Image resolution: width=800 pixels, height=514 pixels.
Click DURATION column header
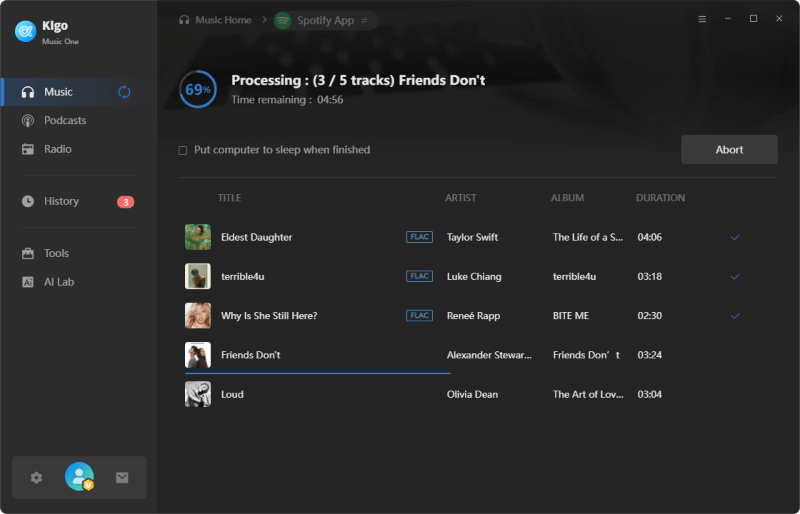tap(660, 198)
